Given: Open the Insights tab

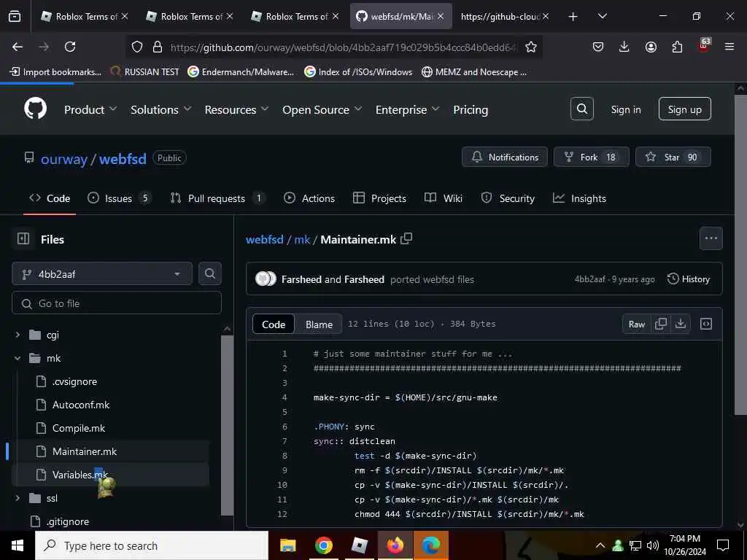Looking at the screenshot, I should [579, 198].
